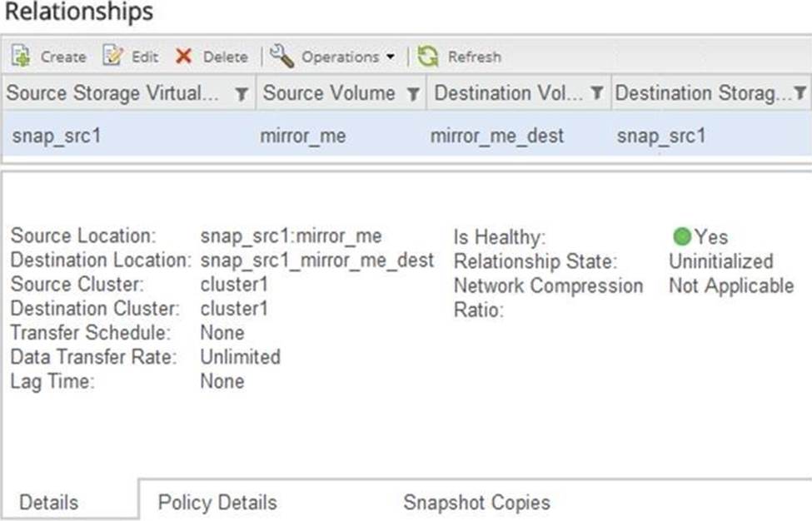
Task: Click the green Refresh icon
Action: pyautogui.click(x=428, y=57)
